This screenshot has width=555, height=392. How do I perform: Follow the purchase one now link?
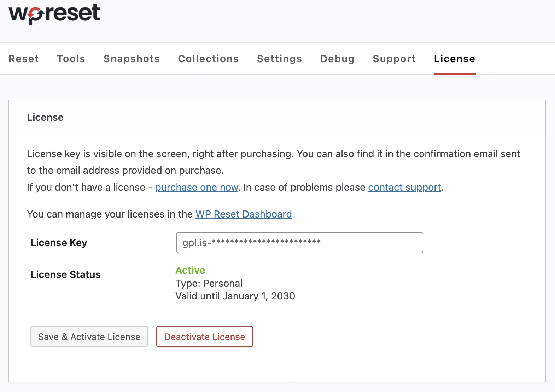point(197,187)
